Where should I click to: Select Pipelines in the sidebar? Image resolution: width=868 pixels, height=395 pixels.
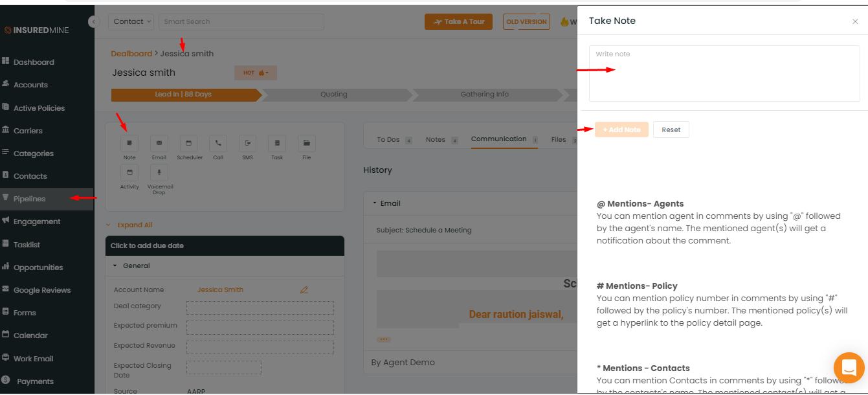pos(29,199)
